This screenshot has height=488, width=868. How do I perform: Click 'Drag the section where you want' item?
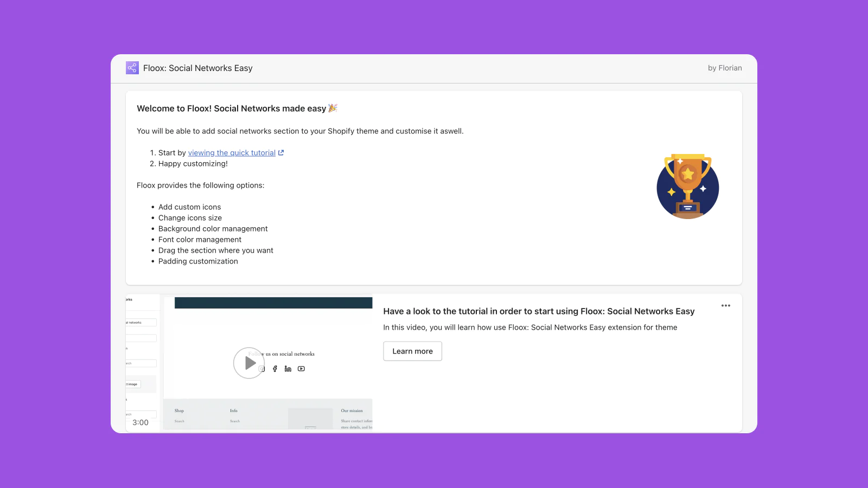click(216, 251)
